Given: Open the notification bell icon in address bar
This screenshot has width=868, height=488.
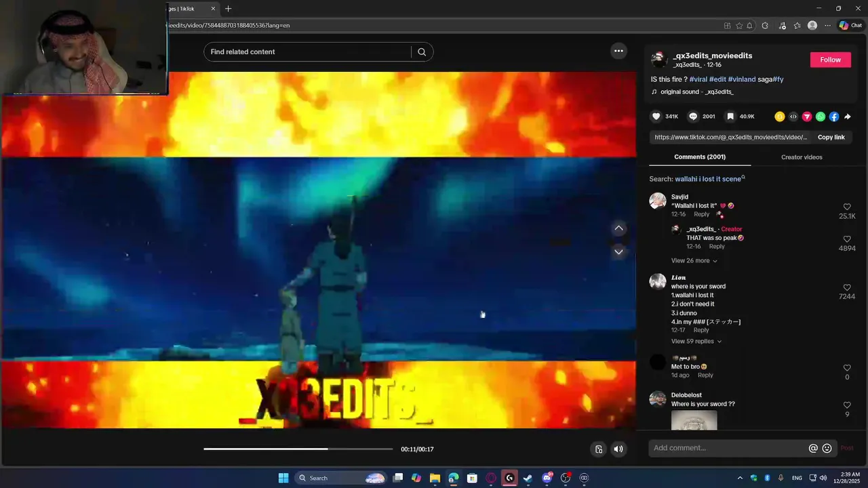Looking at the screenshot, I should click(750, 26).
